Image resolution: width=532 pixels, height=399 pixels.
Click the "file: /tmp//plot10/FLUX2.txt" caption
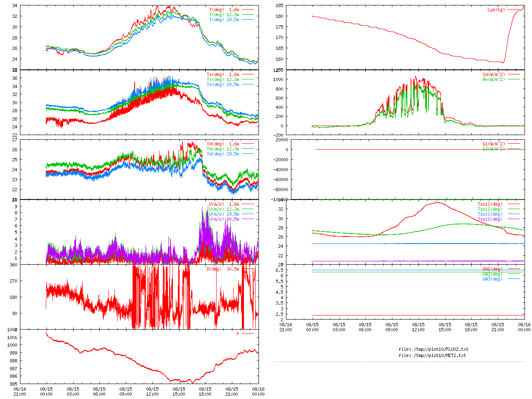433,349
